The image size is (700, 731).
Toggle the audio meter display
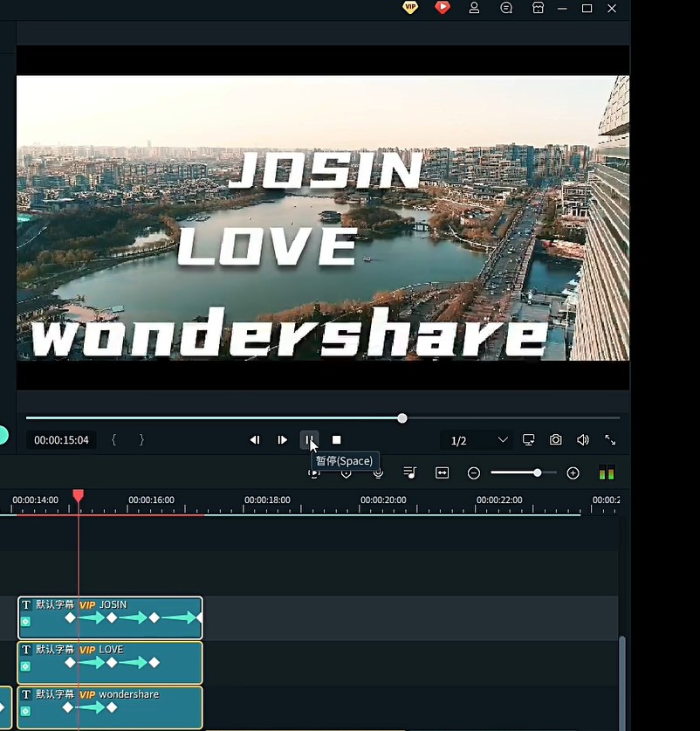[x=607, y=472]
